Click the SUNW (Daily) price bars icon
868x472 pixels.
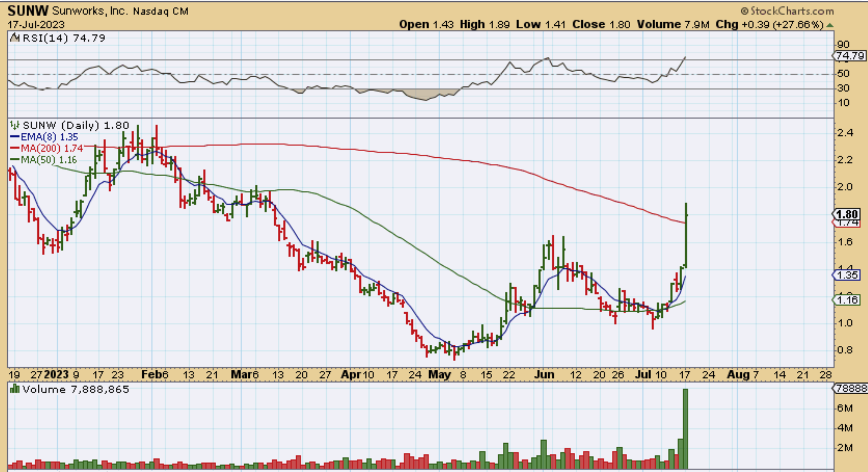click(15, 125)
